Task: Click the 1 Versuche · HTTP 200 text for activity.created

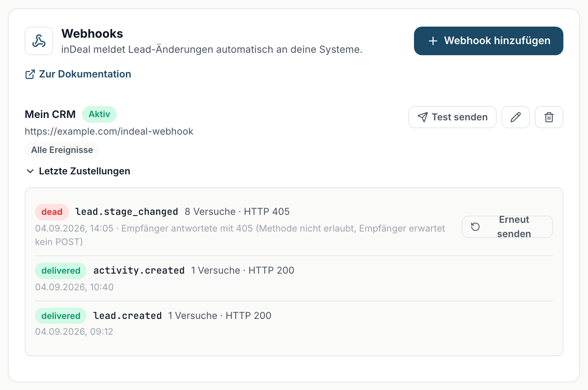Action: [243, 270]
